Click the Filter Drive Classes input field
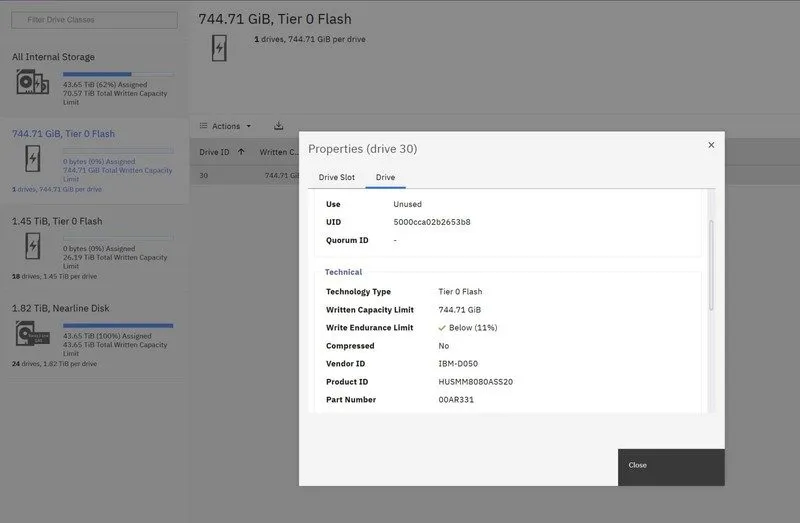Viewport: 800px width, 523px height. coord(94,20)
